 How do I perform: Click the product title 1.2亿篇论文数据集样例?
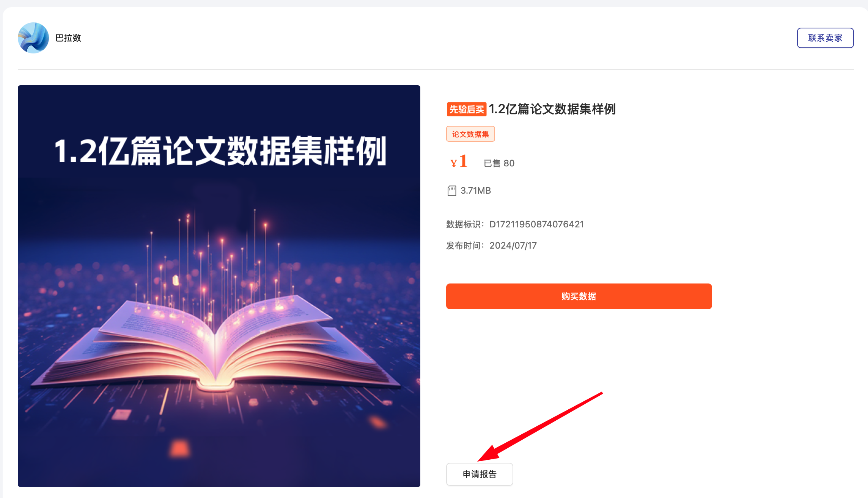click(552, 109)
